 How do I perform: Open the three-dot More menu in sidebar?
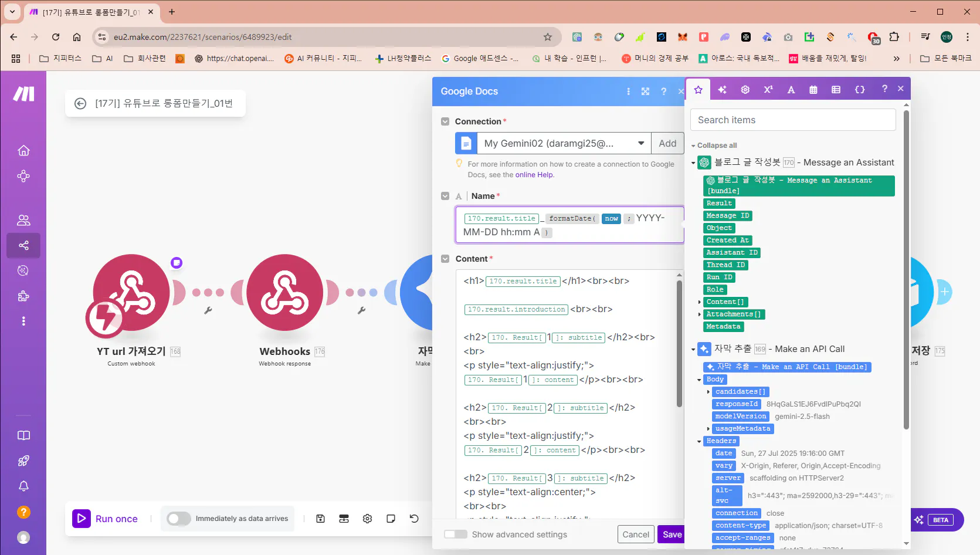pos(23,322)
